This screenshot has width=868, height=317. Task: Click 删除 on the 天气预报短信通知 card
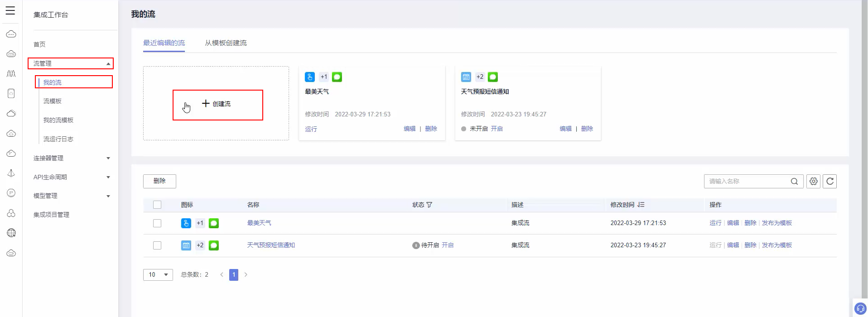click(587, 129)
